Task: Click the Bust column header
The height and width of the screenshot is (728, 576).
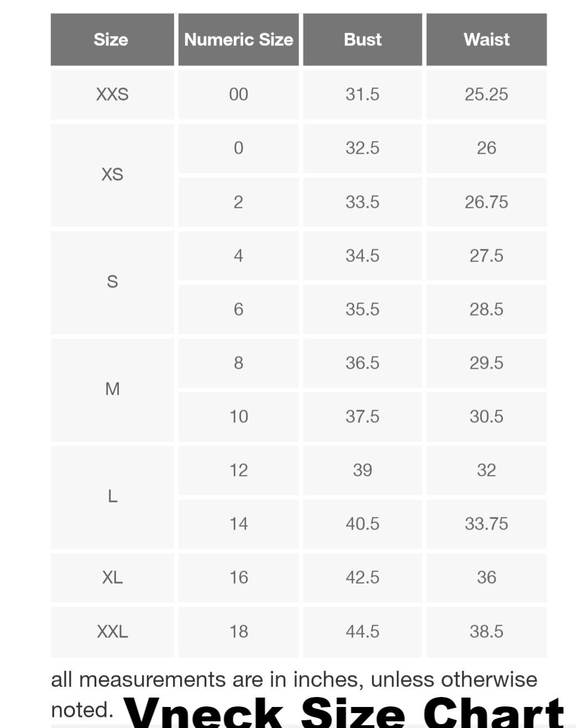Action: [x=363, y=40]
